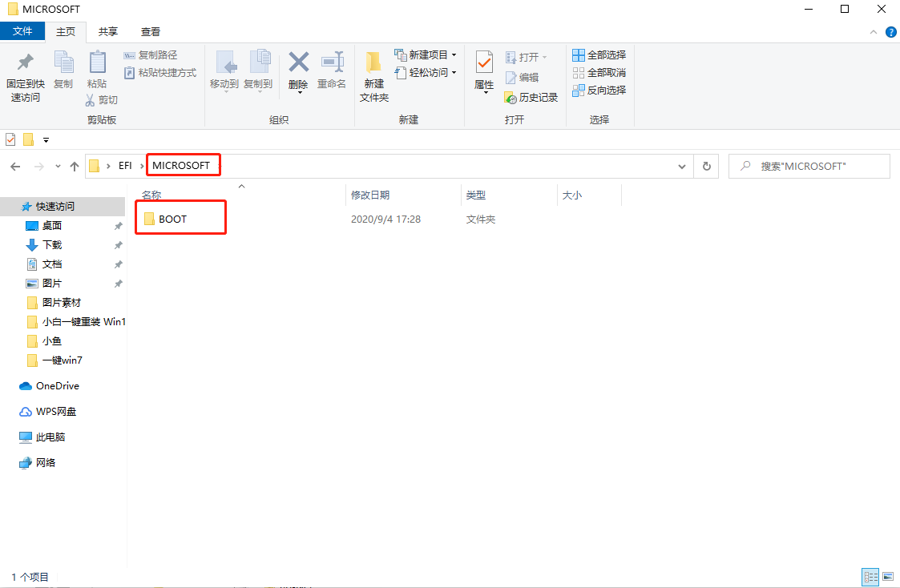
Task: Click 全部选择 (Select all)
Action: (599, 55)
